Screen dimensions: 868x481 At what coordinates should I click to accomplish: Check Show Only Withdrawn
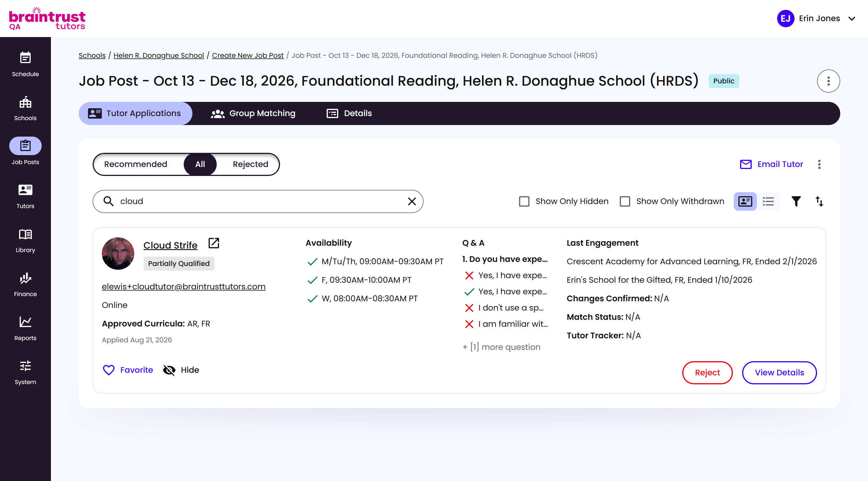click(x=625, y=201)
